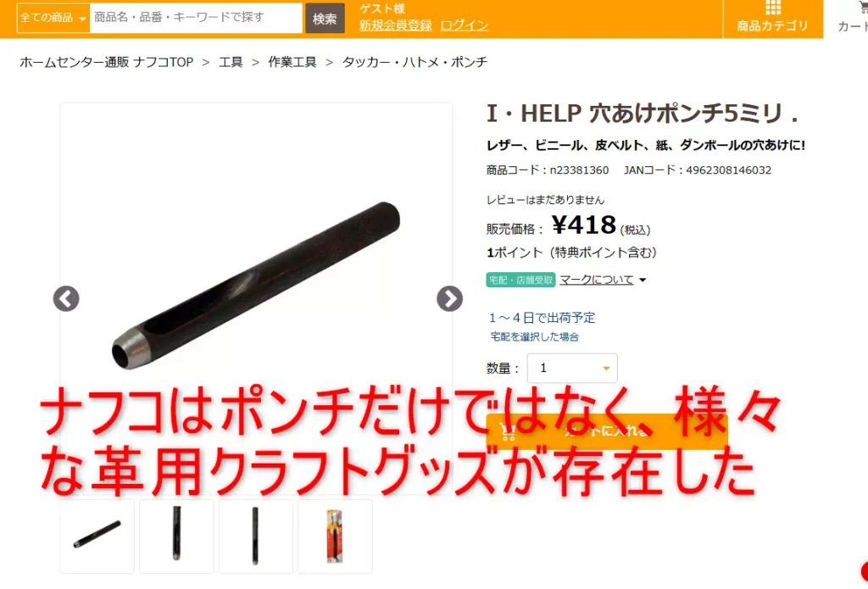The image size is (868, 589).
Task: Open the 新規会員登録 link
Action: coord(395,25)
